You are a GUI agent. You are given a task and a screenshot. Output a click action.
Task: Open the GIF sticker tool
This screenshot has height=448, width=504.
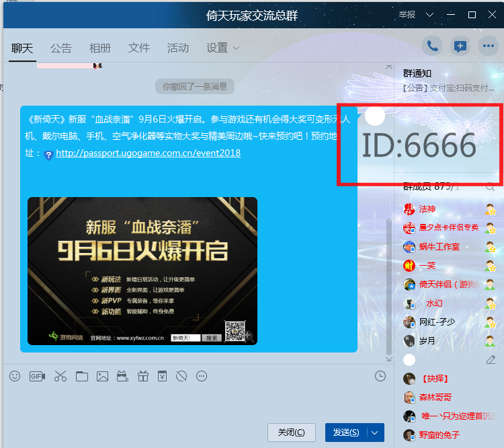(x=37, y=376)
